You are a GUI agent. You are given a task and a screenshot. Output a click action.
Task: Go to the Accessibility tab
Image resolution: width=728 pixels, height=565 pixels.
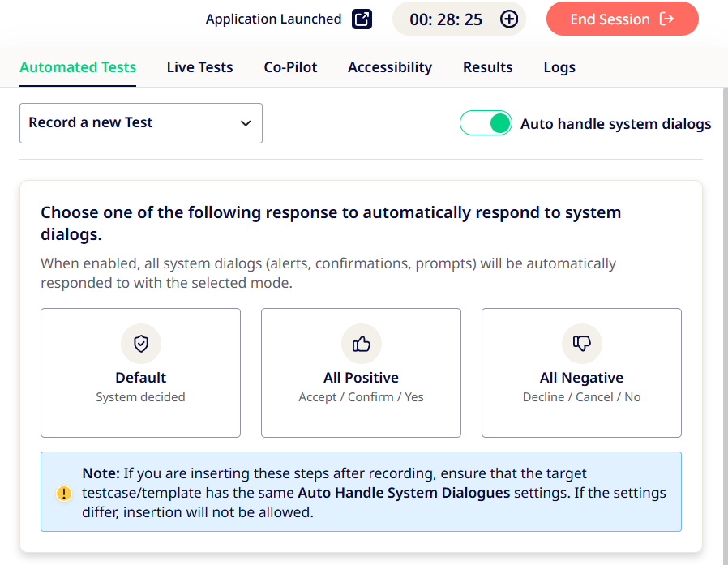click(390, 67)
